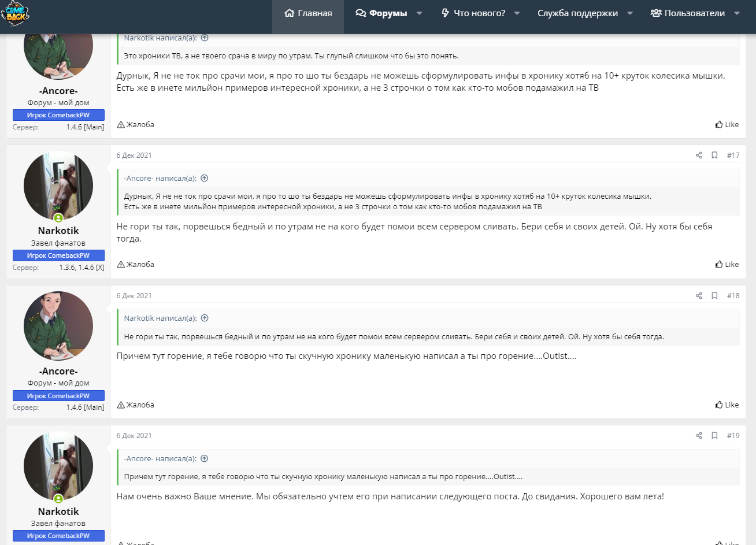The image size is (756, 545).
Task: Open the Главная tab
Action: coord(308,13)
